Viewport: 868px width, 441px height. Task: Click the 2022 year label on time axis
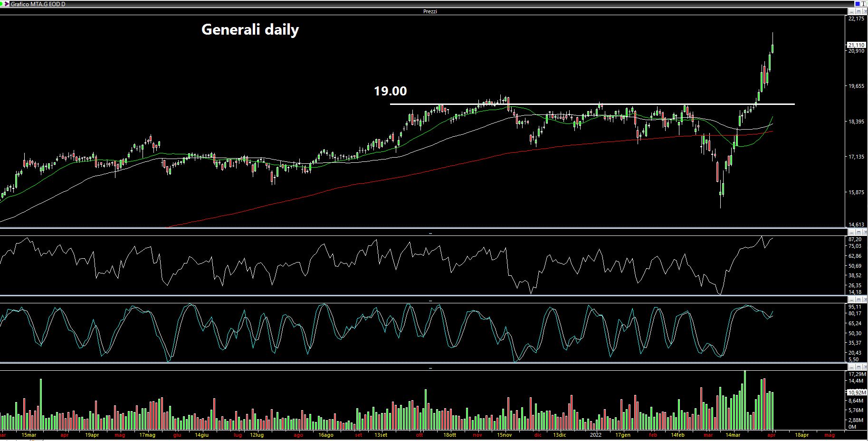coord(596,435)
